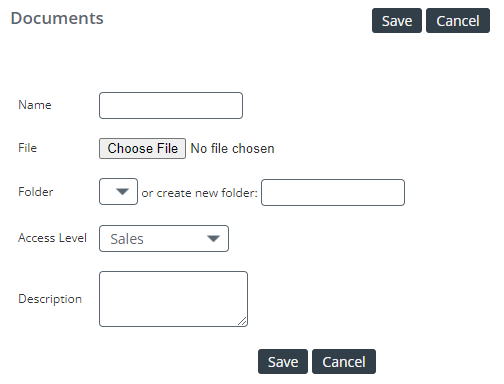Click the 'or create new folder:' text

[199, 193]
